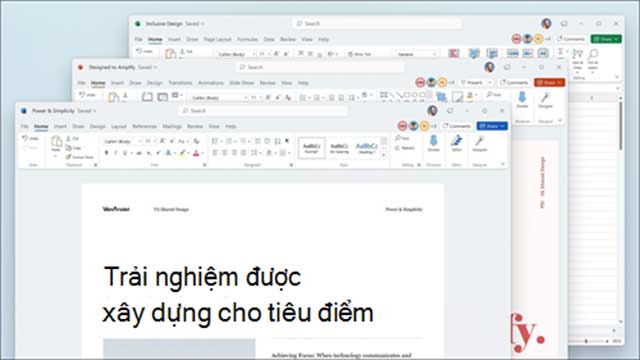The width and height of the screenshot is (640, 360).
Task: Sort paragraphs using Word's Sort icon
Action: click(278, 141)
